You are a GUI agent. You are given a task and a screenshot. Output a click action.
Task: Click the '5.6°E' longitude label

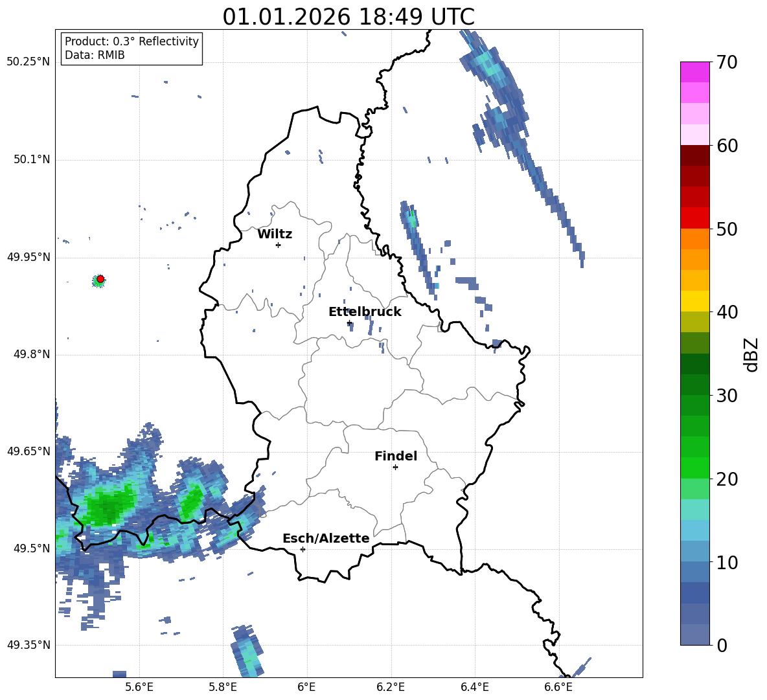pyautogui.click(x=139, y=687)
